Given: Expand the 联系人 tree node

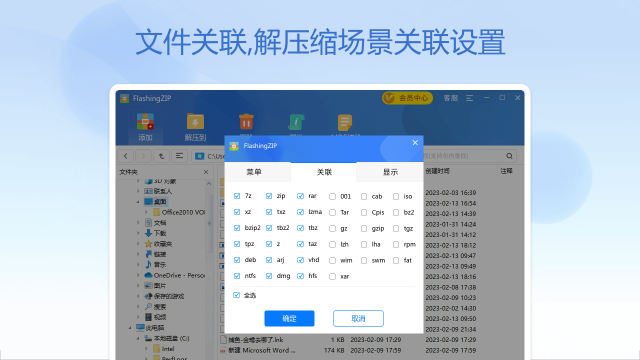Looking at the screenshot, I should 138,191.
